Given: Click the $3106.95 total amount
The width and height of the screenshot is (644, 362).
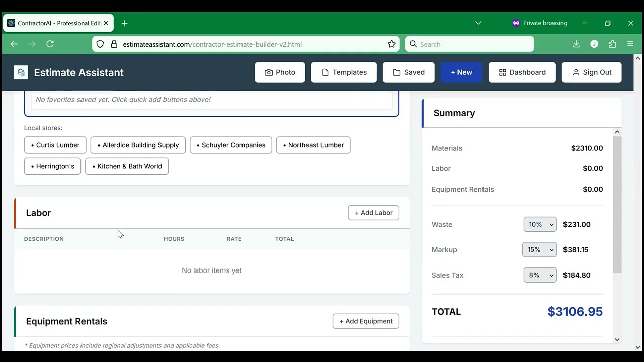Looking at the screenshot, I should 575,312.
